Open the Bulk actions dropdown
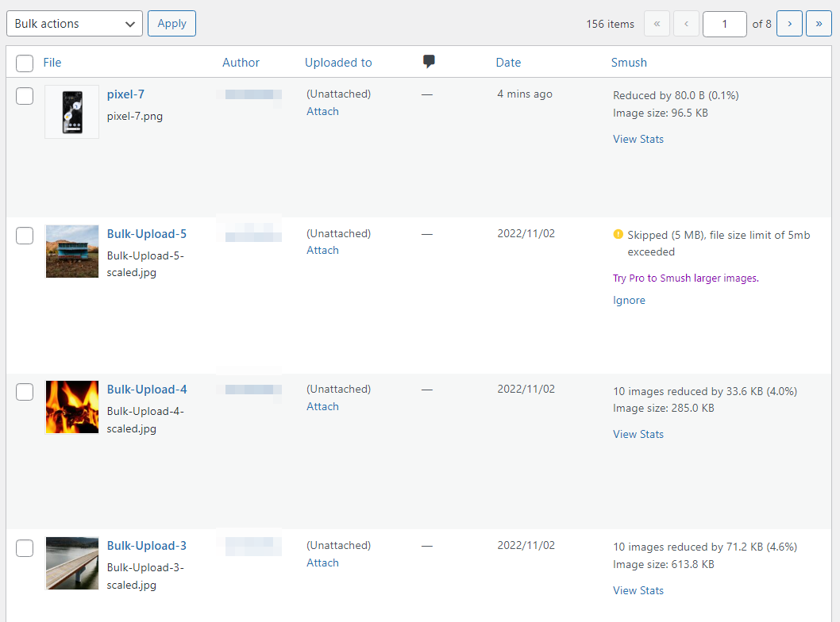840x622 pixels. pos(75,24)
